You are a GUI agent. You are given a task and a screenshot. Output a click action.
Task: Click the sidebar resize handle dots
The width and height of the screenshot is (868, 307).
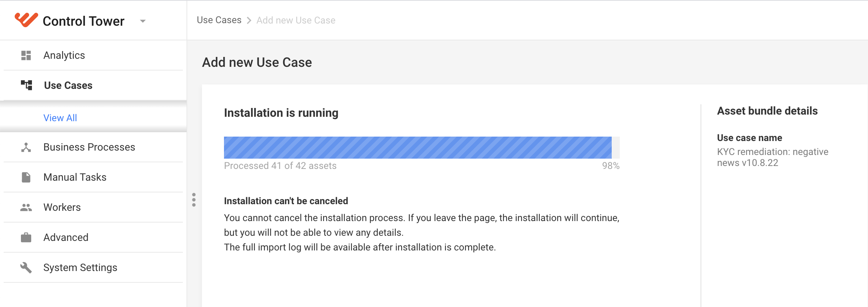pyautogui.click(x=194, y=200)
